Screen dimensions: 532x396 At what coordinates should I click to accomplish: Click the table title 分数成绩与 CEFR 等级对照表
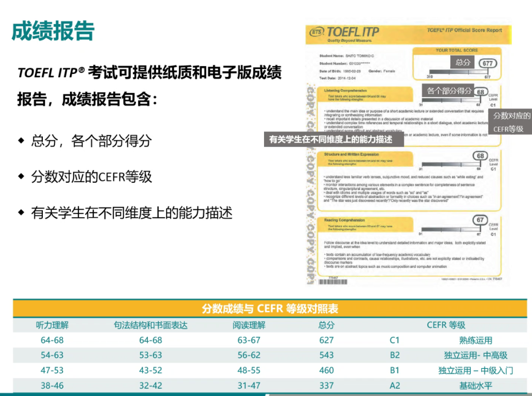tap(270, 308)
